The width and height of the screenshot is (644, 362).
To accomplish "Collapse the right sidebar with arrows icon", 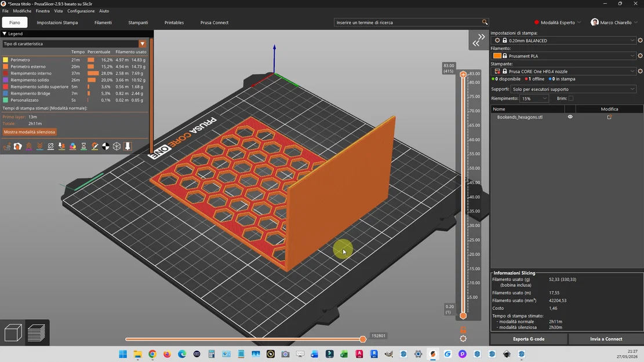I will click(x=478, y=40).
